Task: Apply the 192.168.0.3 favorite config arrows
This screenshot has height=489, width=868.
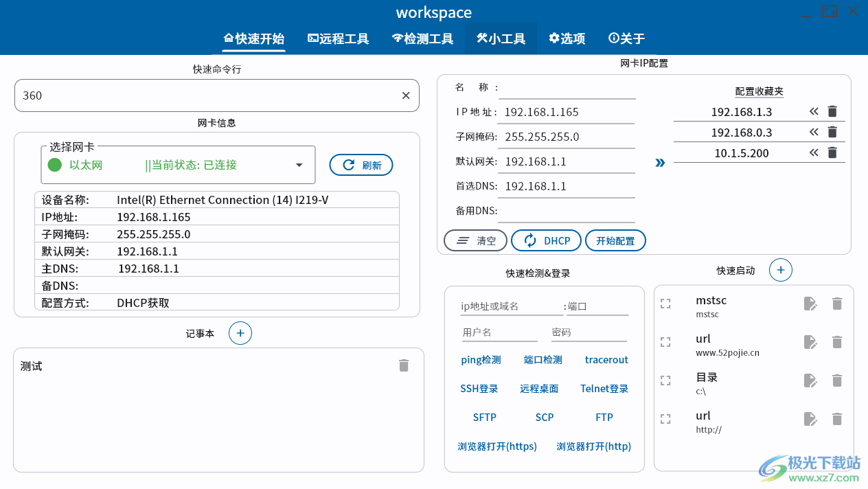Action: pyautogui.click(x=814, y=132)
